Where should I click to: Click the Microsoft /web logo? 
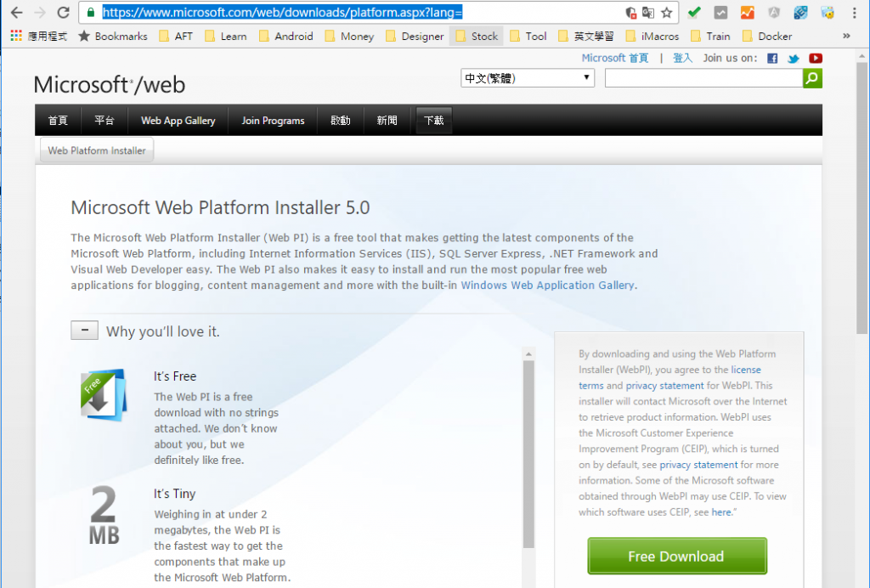tap(110, 85)
